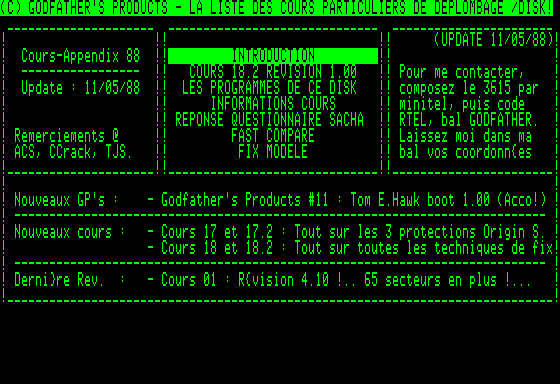Select the highlighted INTRODUCTION menu entry
560x384 pixels.
tap(273, 56)
